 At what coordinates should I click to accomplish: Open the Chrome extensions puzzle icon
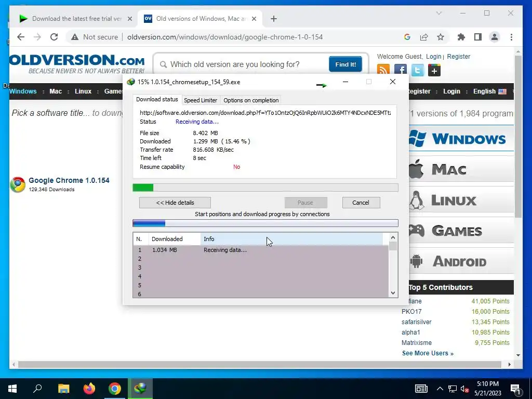coord(461,37)
